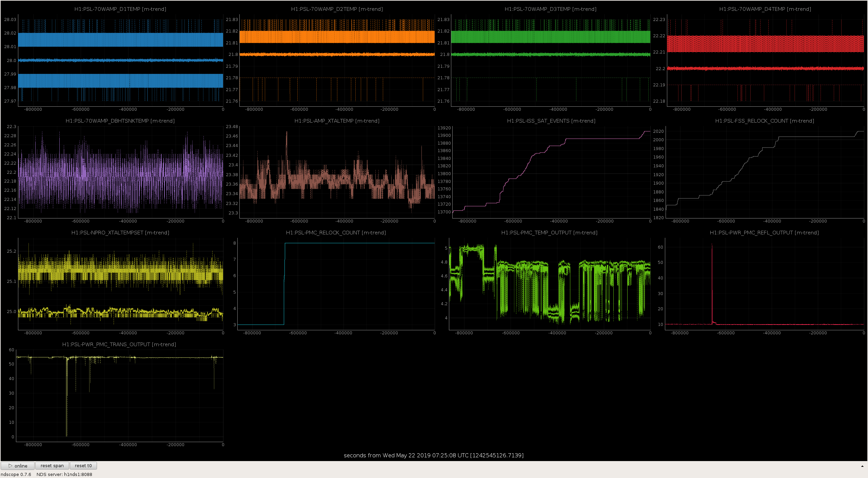Click the 23.48 y-axis label on AMP_XTALTEMP
This screenshot has width=868, height=478.
click(232, 127)
